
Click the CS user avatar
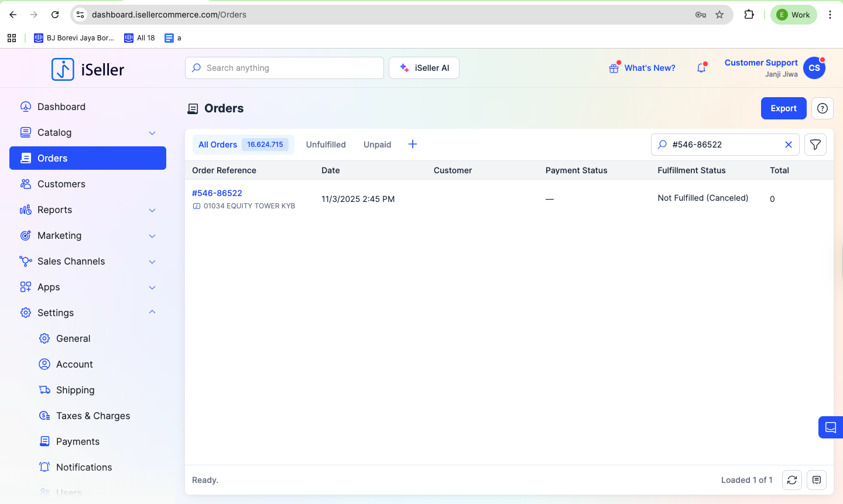(814, 68)
